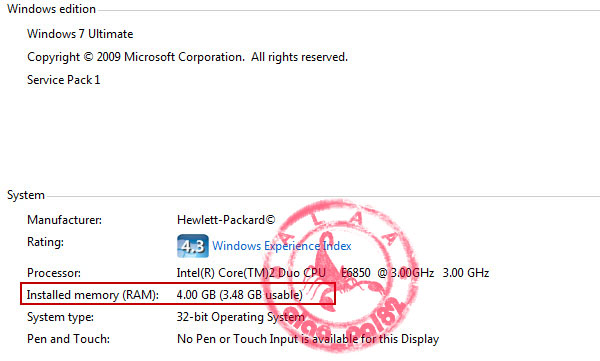600x361 pixels.
Task: Click the Installed memory (RAM) label
Action: (92, 295)
